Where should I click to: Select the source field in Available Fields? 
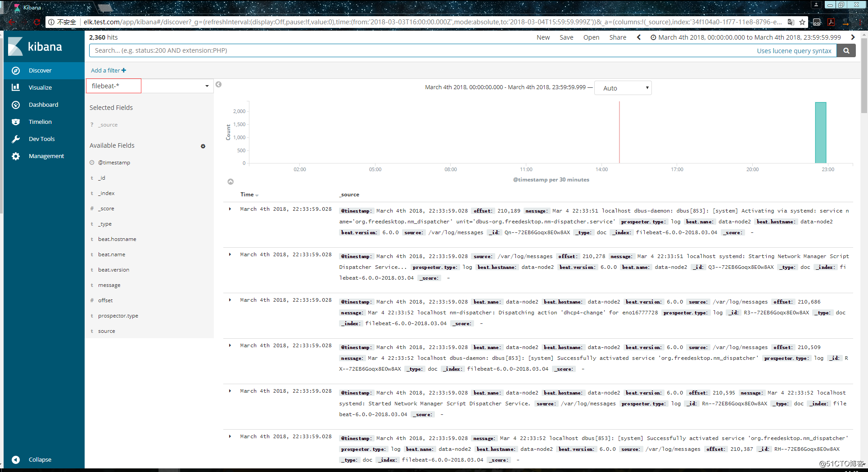click(x=107, y=331)
